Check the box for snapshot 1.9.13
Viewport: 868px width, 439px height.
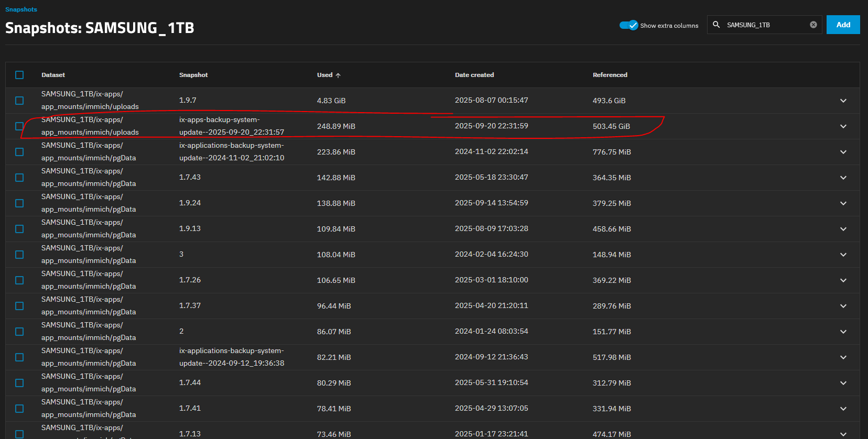(19, 229)
